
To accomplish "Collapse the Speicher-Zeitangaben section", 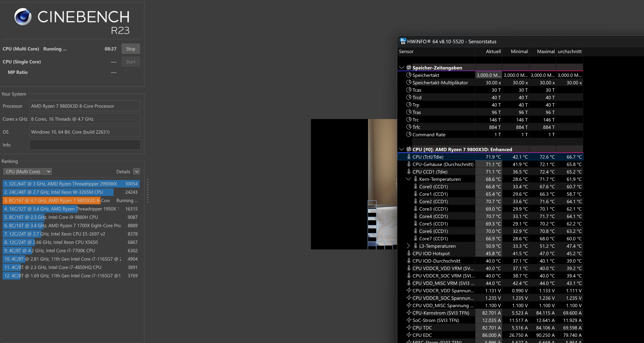I will tap(401, 68).
